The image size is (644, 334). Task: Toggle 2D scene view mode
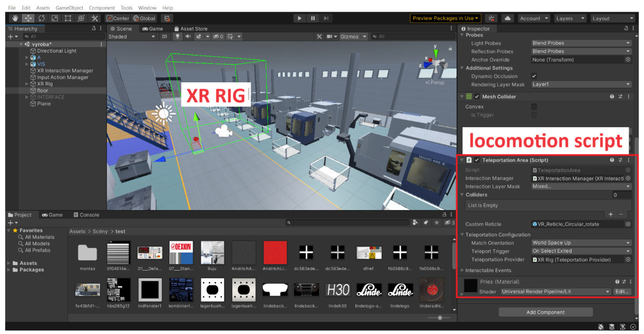[164, 37]
